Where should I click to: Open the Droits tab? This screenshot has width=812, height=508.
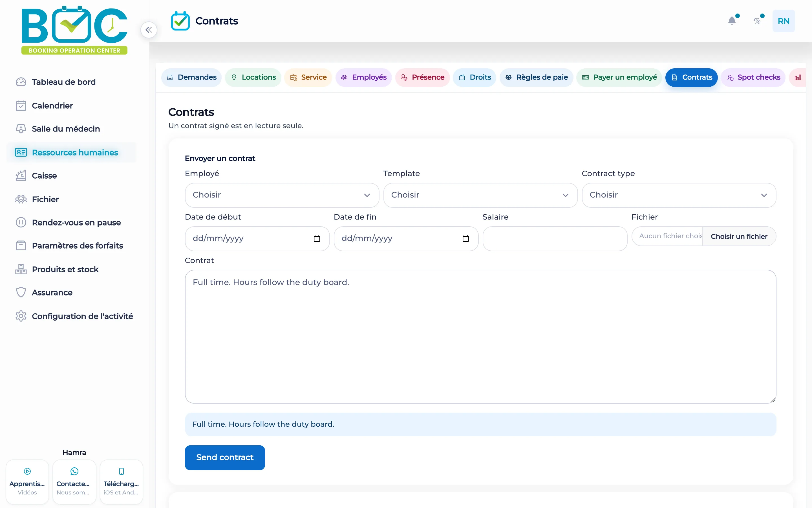pyautogui.click(x=475, y=78)
